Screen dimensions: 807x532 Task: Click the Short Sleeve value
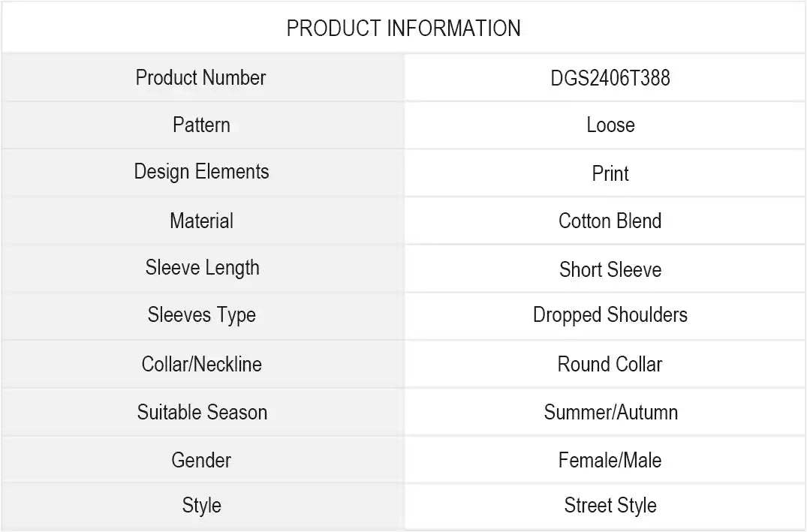tap(610, 269)
